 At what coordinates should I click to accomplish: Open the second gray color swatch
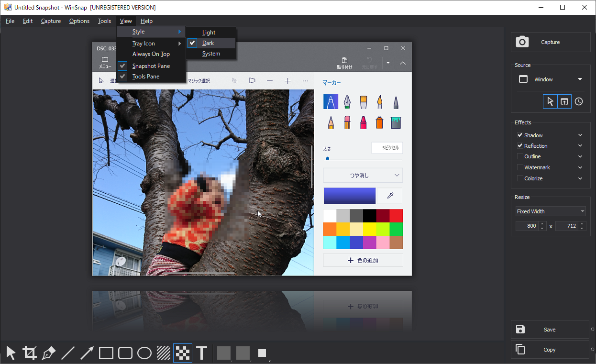(x=243, y=353)
